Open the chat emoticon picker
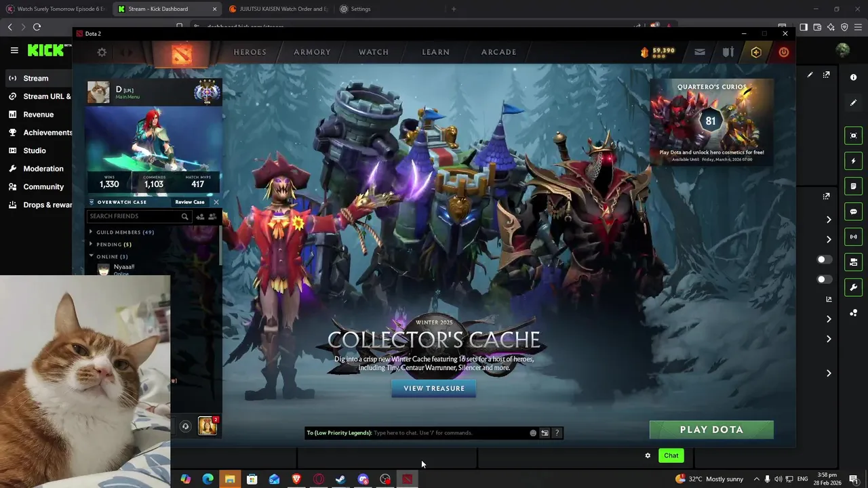Screen dimensions: 868x488 (x=533, y=433)
